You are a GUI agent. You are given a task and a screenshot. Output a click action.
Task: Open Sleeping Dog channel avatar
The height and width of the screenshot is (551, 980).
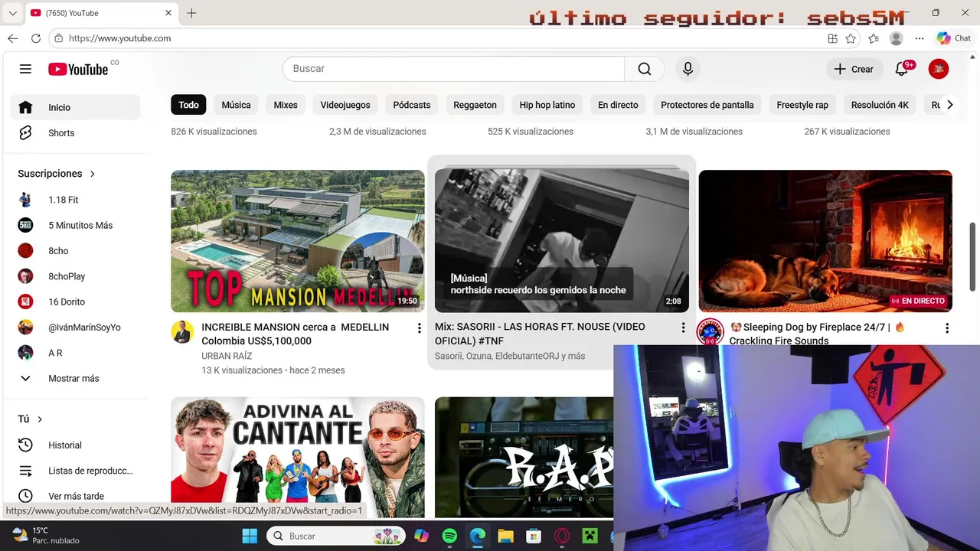pyautogui.click(x=710, y=331)
